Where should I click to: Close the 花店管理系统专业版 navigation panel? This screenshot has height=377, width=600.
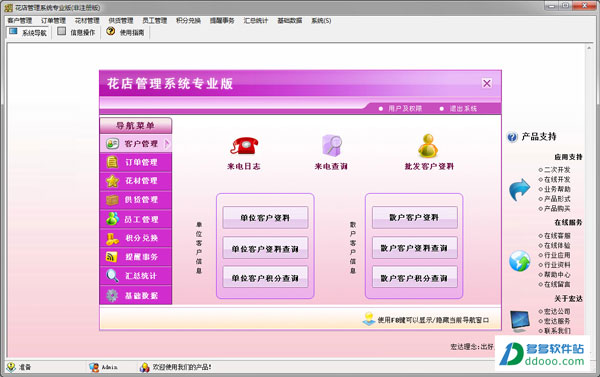pos(487,83)
